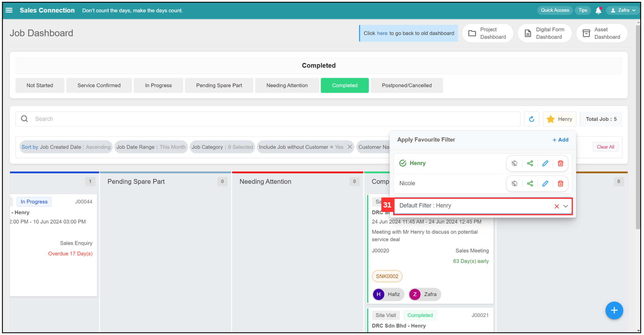Click the blue plus add-job button
The width and height of the screenshot is (644, 335).
(x=614, y=310)
